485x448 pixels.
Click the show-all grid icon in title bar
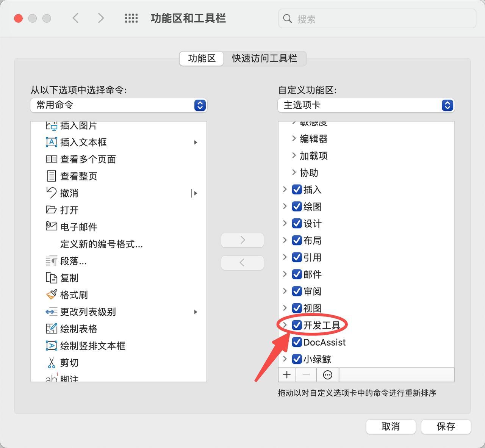(x=131, y=18)
